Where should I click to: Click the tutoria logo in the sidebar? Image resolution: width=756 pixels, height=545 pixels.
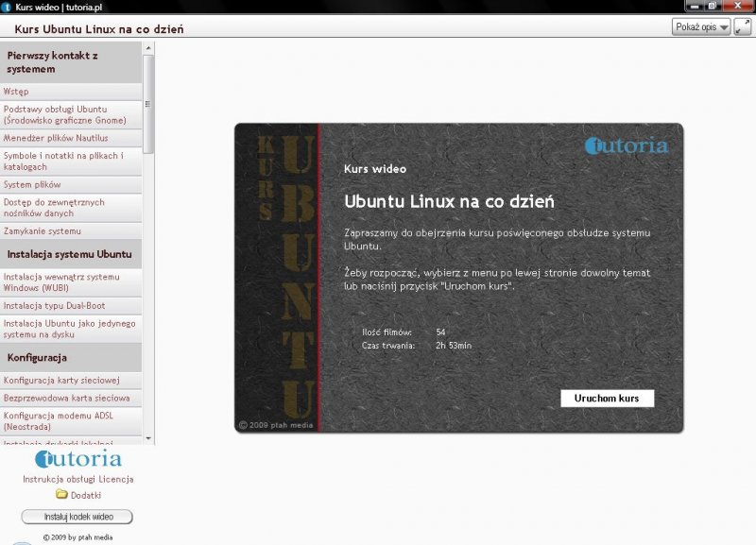(x=78, y=460)
